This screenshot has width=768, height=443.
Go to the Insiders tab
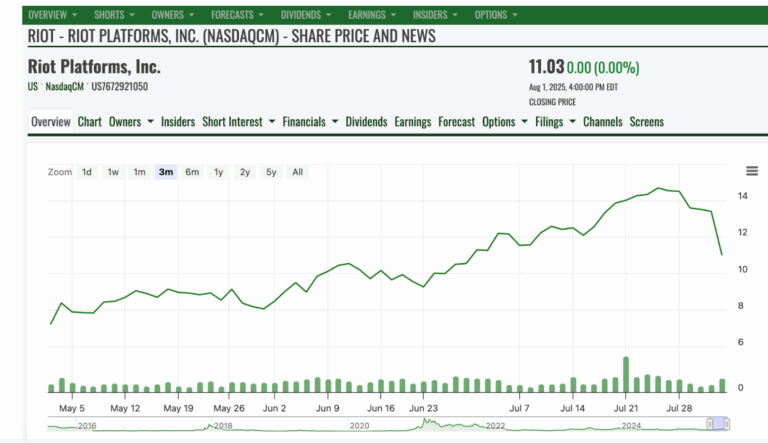tap(178, 122)
